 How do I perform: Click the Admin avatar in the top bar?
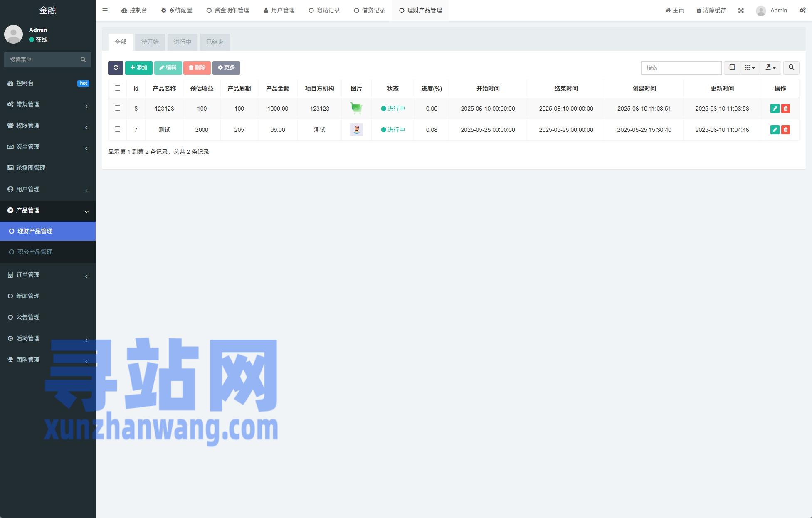pyautogui.click(x=761, y=11)
